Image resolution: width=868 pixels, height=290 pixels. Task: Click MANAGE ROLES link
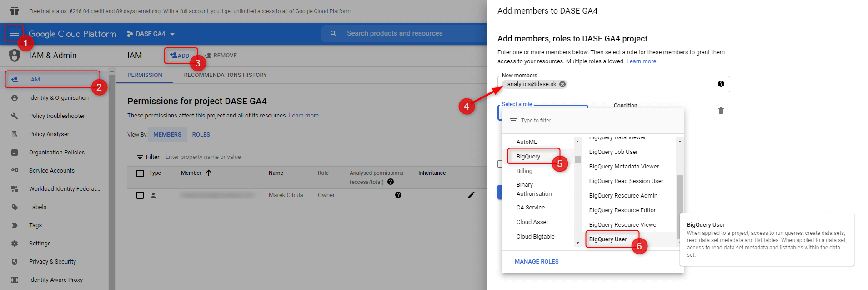[x=537, y=262]
